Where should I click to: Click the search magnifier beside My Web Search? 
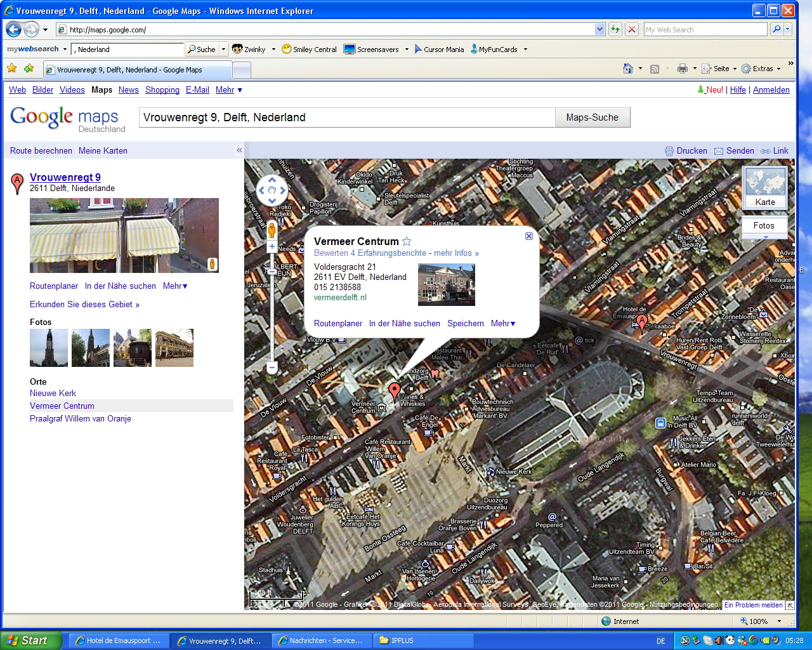click(x=776, y=29)
